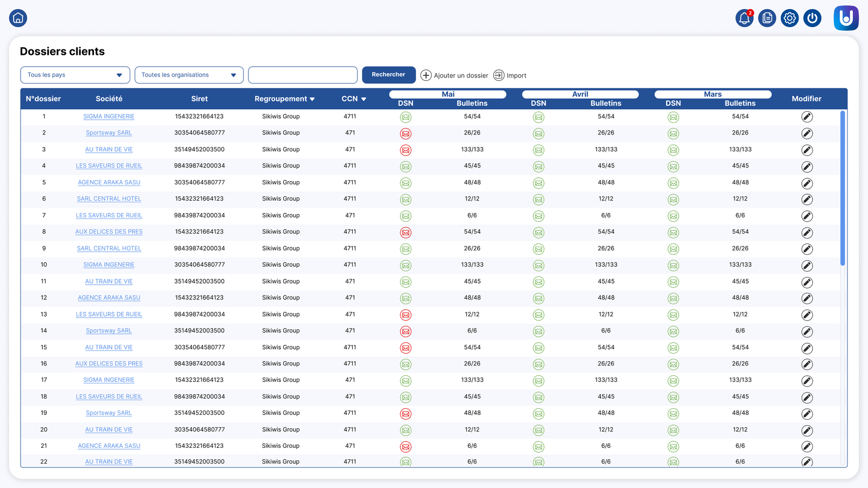This screenshot has width=868, height=488.
Task: Open the notifications bell icon
Action: tap(744, 18)
